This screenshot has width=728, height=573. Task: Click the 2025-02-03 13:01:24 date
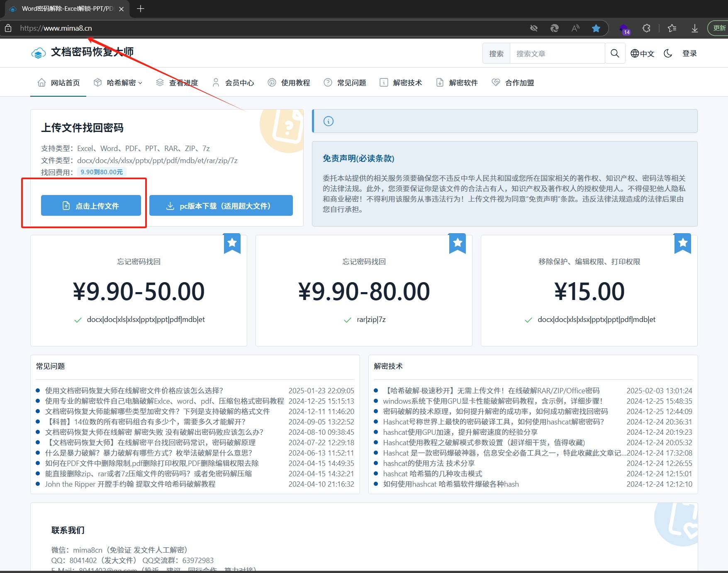point(659,390)
